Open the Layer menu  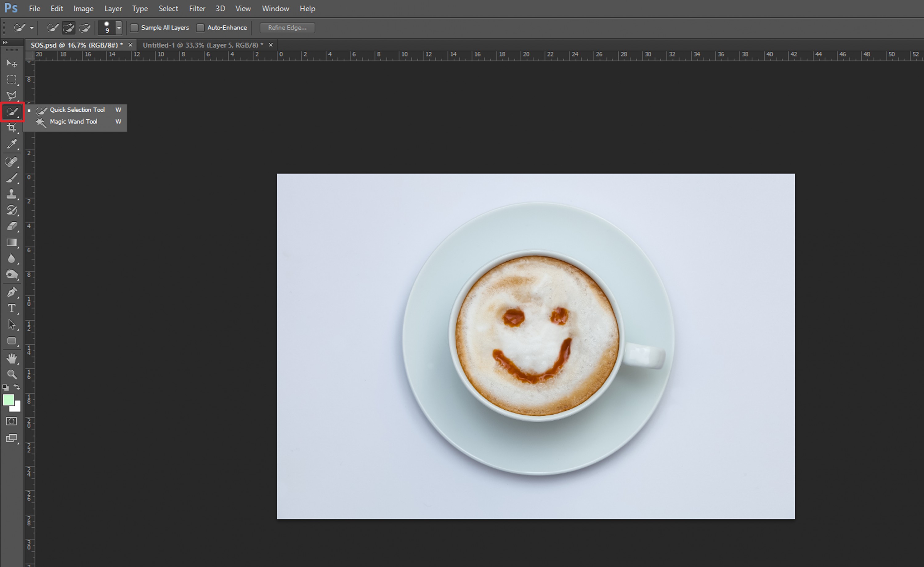[113, 8]
